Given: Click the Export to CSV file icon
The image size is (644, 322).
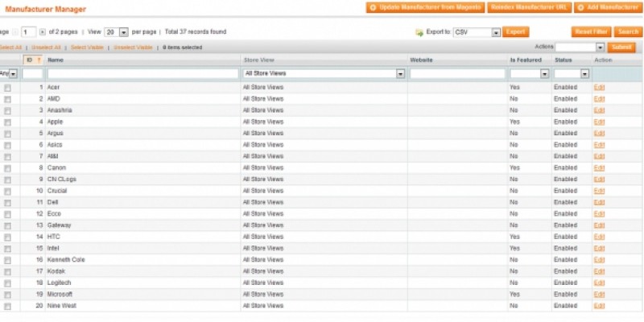Looking at the screenshot, I should point(419,32).
